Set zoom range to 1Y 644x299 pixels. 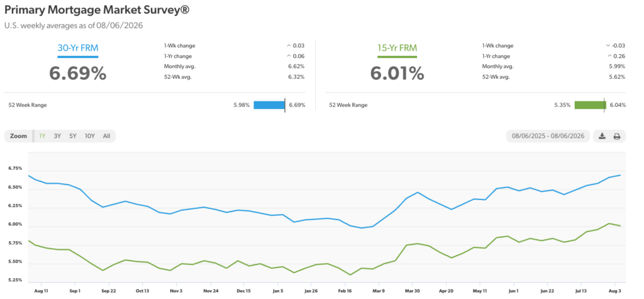click(42, 136)
